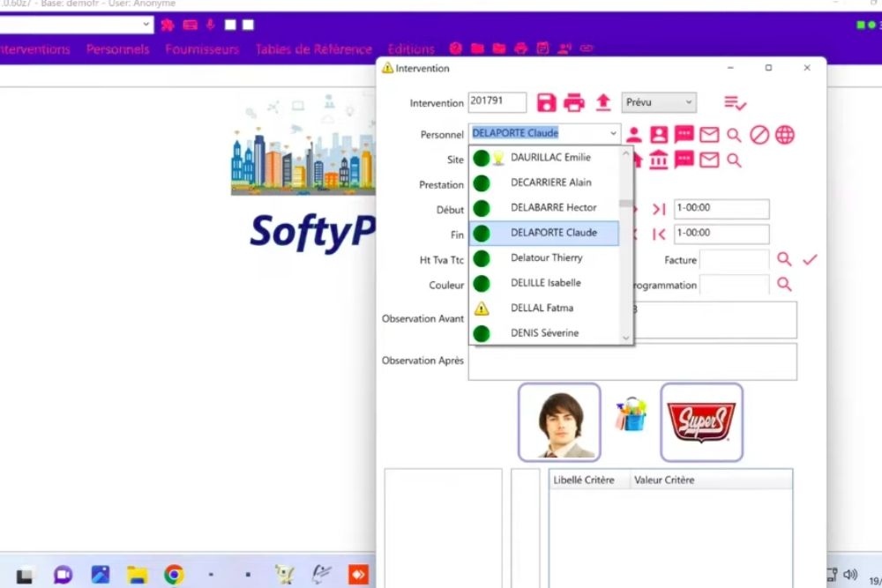
Task: Upload the intervention data
Action: [603, 102]
